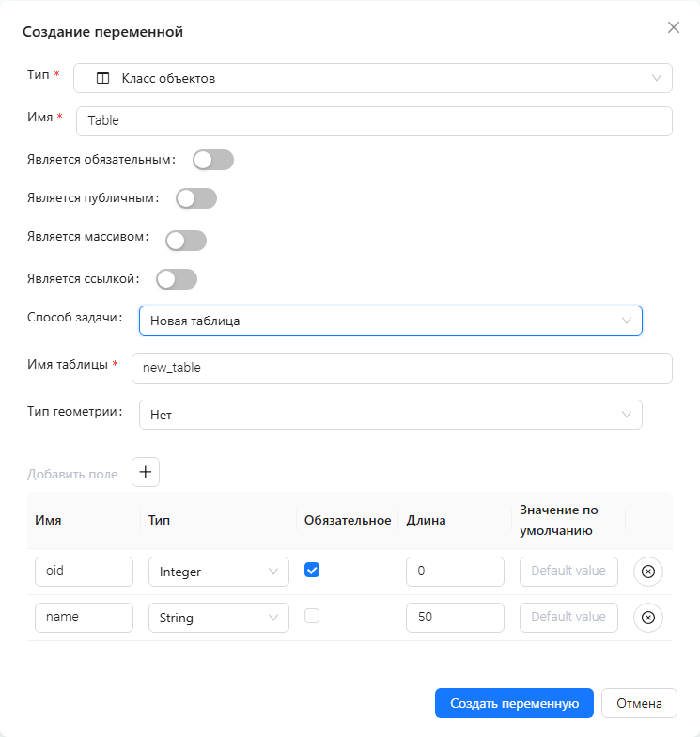Click the table name field 'new_table'
The height and width of the screenshot is (737, 700).
pyautogui.click(x=402, y=368)
